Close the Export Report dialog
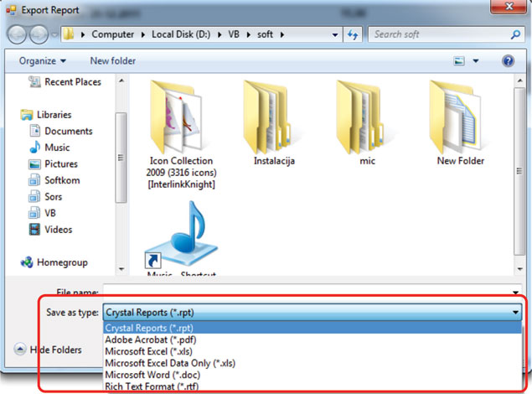Screen dimensions: 532x394 [x=509, y=7]
